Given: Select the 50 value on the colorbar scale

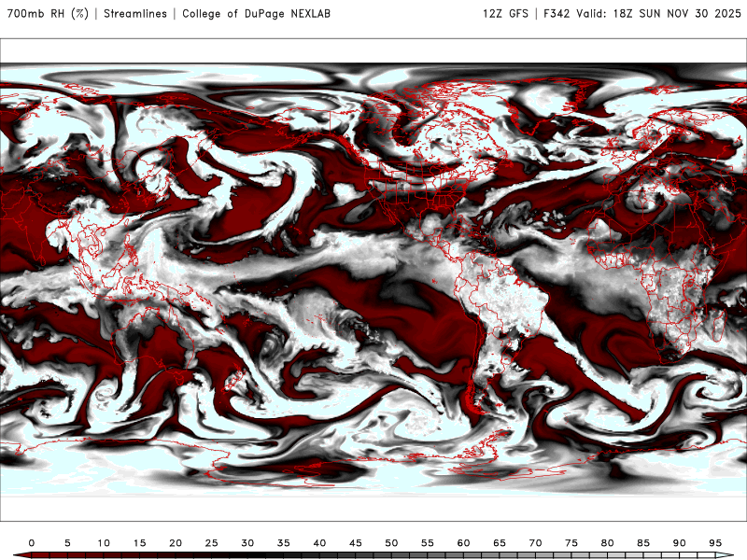Looking at the screenshot, I should [x=391, y=543].
